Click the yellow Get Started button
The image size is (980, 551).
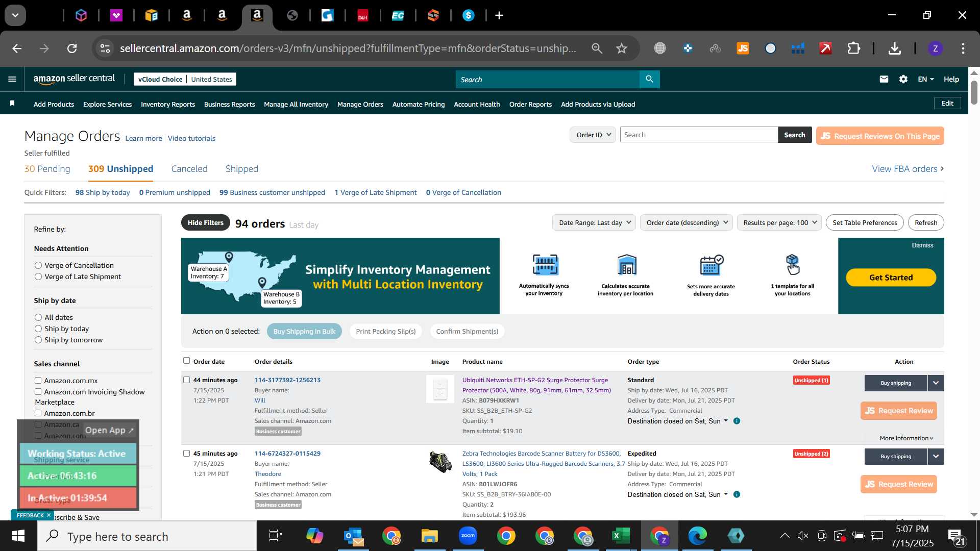891,278
